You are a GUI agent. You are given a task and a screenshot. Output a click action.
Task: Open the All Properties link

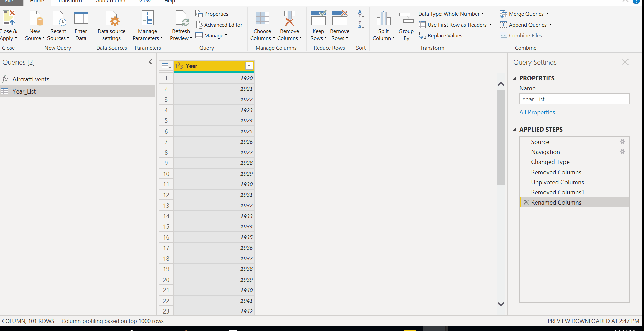(x=537, y=112)
